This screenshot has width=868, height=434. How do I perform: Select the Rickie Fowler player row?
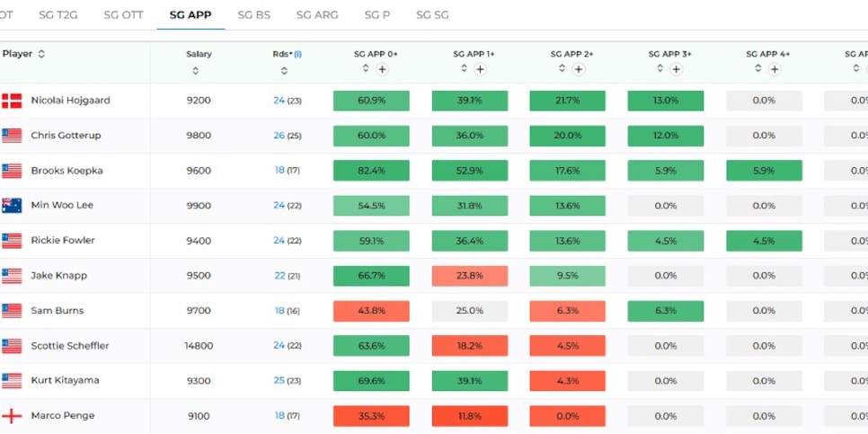coord(434,241)
